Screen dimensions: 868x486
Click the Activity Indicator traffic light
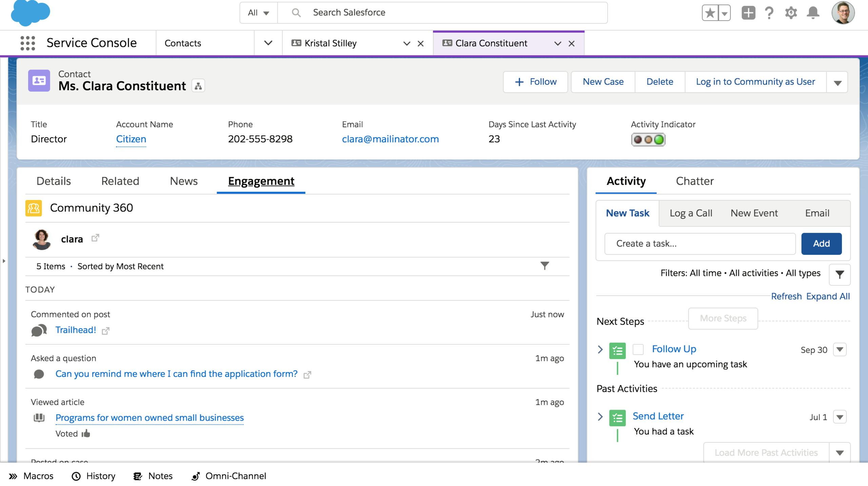coord(648,140)
